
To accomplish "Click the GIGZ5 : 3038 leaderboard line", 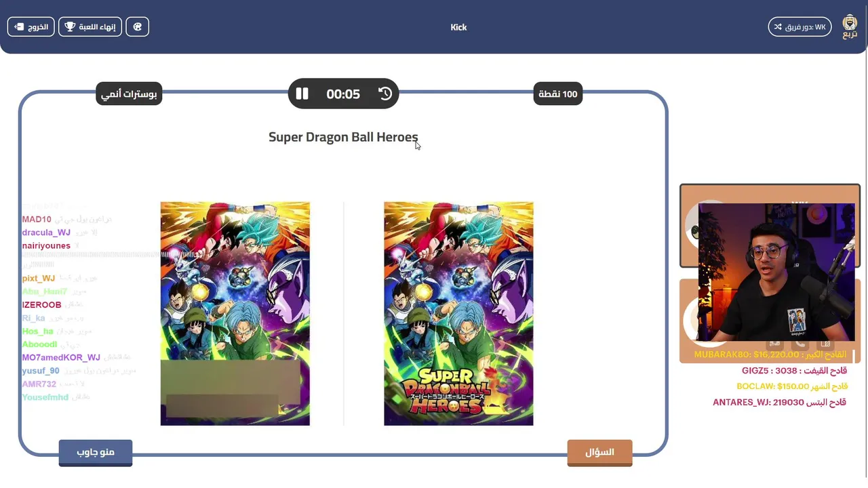I will 794,371.
